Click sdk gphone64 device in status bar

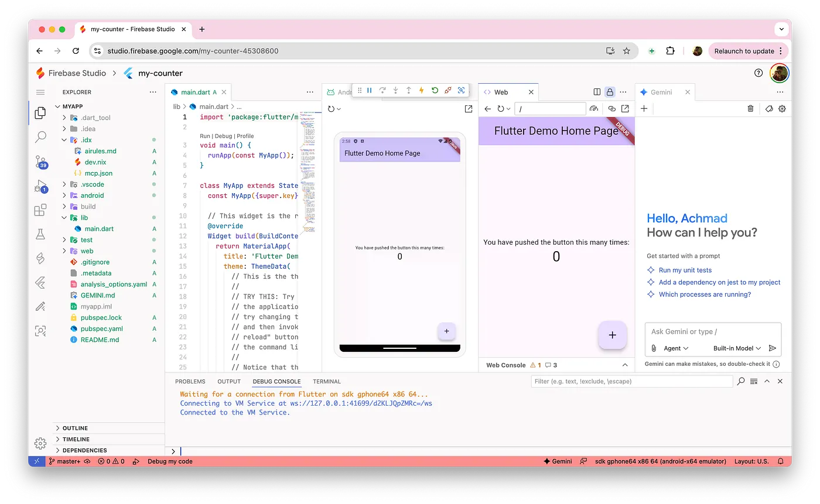pyautogui.click(x=660, y=461)
